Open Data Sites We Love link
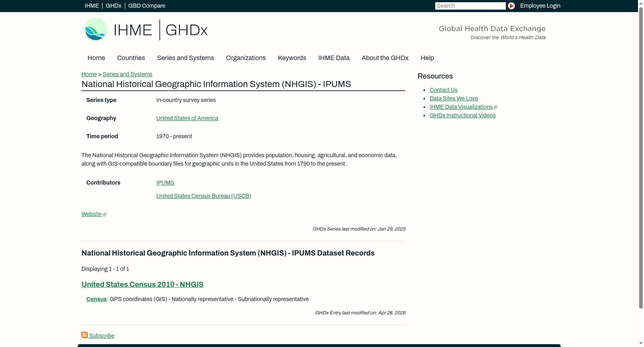 coord(454,98)
